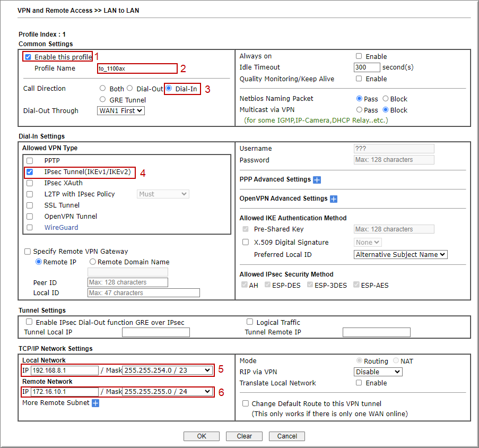This screenshot has width=479, height=448.
Task: Open L2TP policy Must dropdown
Action: coord(163,194)
